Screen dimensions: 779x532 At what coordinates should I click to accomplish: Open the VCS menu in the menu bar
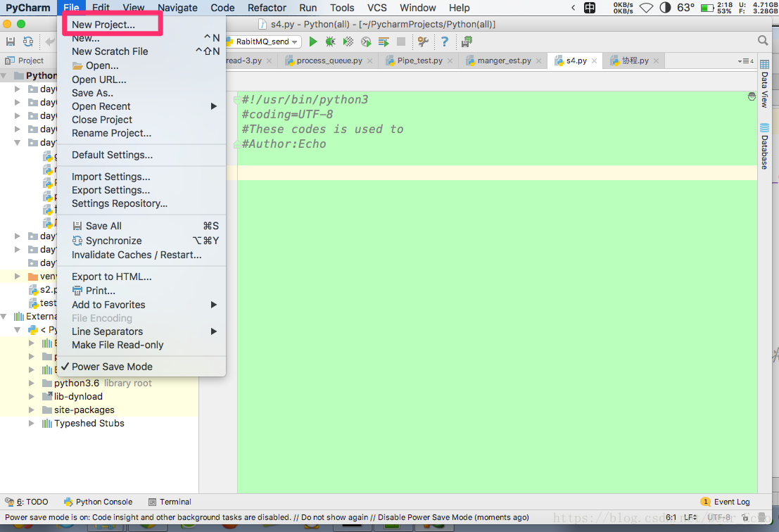tap(377, 8)
